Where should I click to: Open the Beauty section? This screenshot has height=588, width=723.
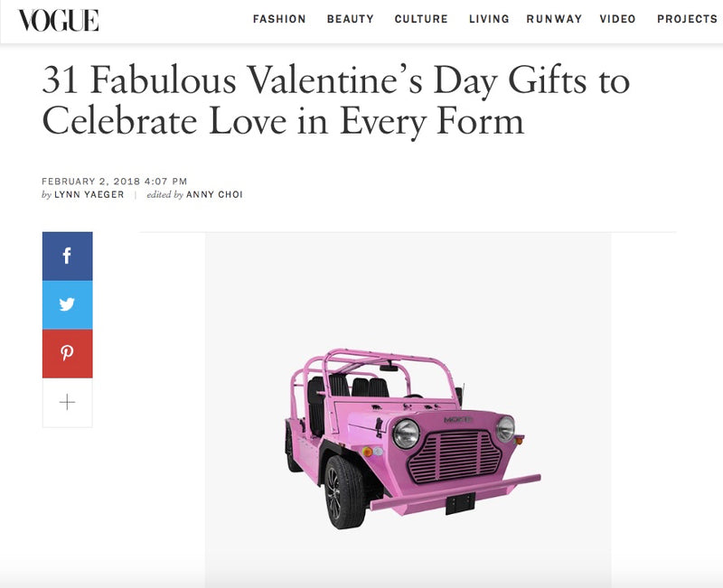[350, 19]
